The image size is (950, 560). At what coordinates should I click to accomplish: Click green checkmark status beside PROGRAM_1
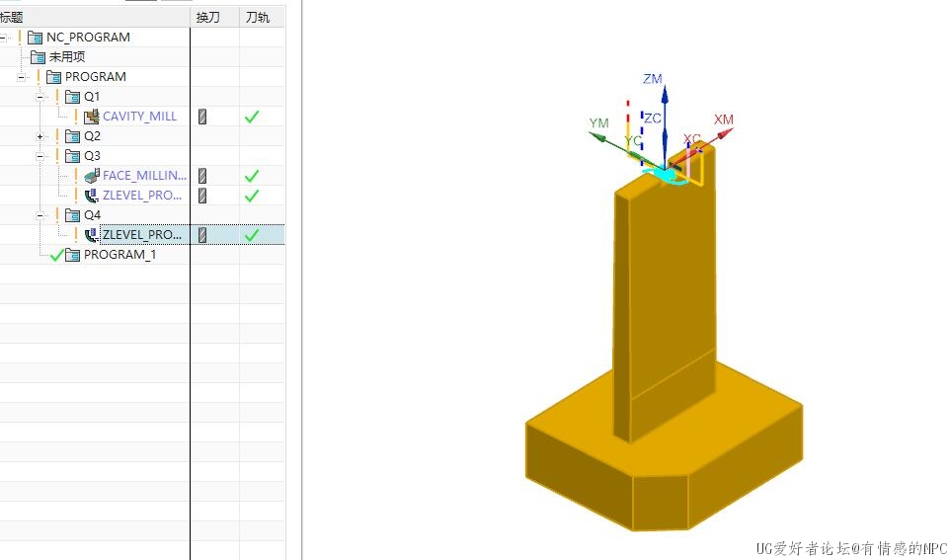point(57,255)
